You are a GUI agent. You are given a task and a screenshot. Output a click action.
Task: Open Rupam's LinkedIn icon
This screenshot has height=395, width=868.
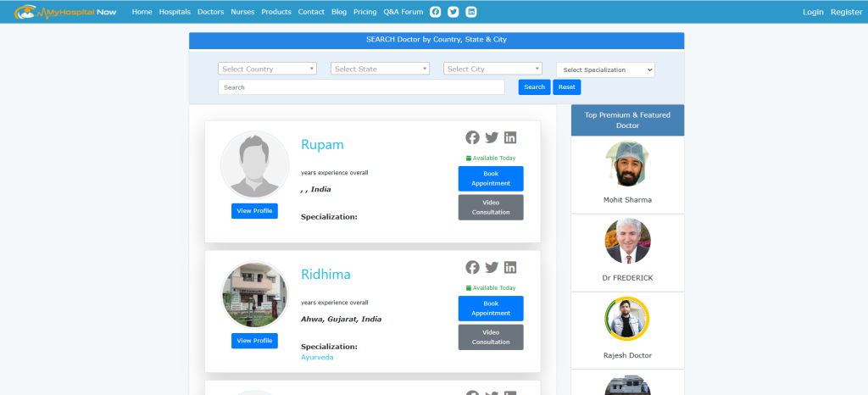click(x=509, y=138)
